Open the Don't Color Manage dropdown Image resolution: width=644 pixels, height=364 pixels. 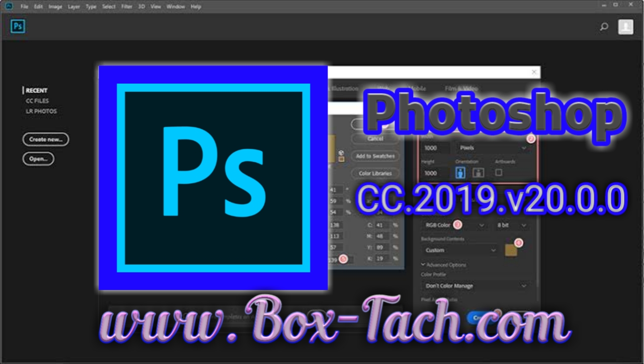point(475,286)
